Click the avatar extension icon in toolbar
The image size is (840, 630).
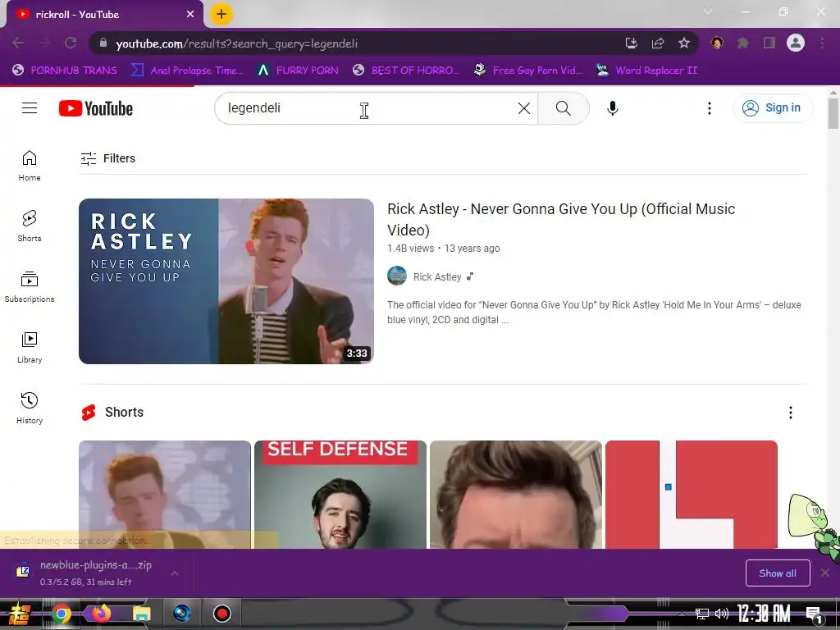click(x=717, y=43)
